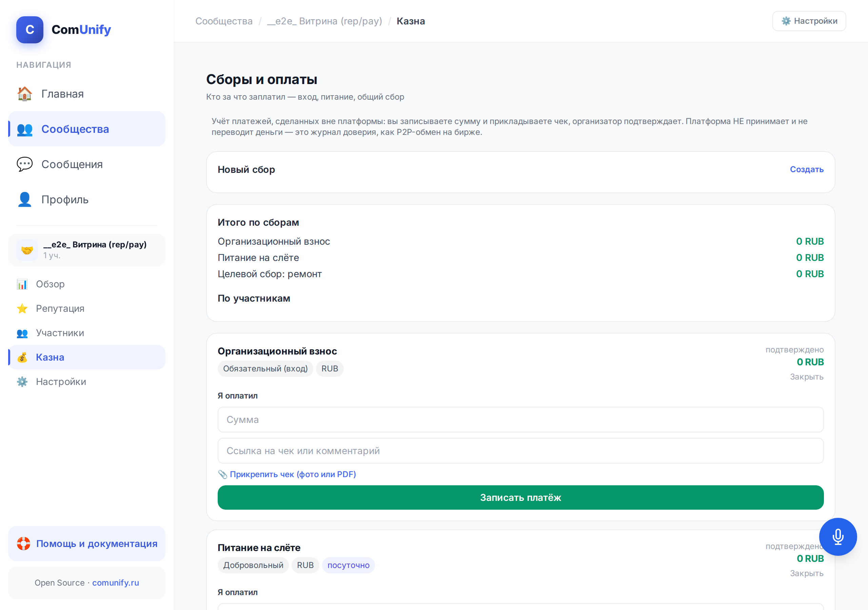Click the Целевой сбор: ремонт row
Image resolution: width=868 pixels, height=610 pixels.
(520, 274)
